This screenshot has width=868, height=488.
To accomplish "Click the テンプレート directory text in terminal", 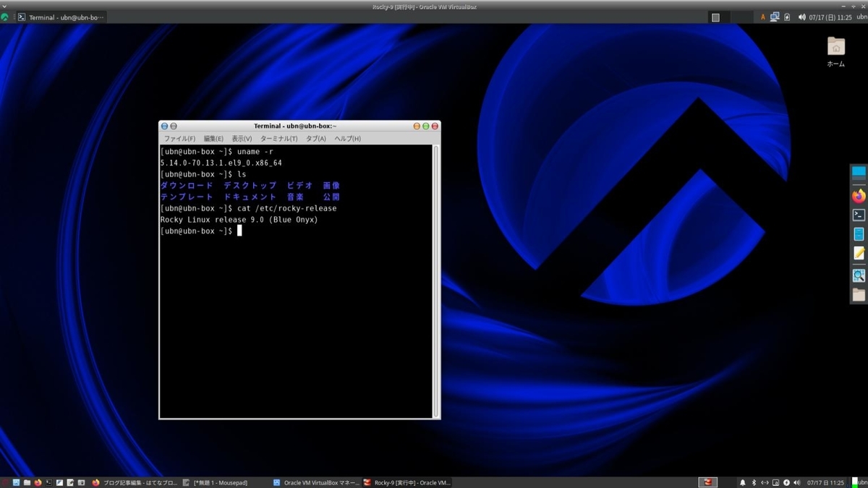I will point(187,197).
